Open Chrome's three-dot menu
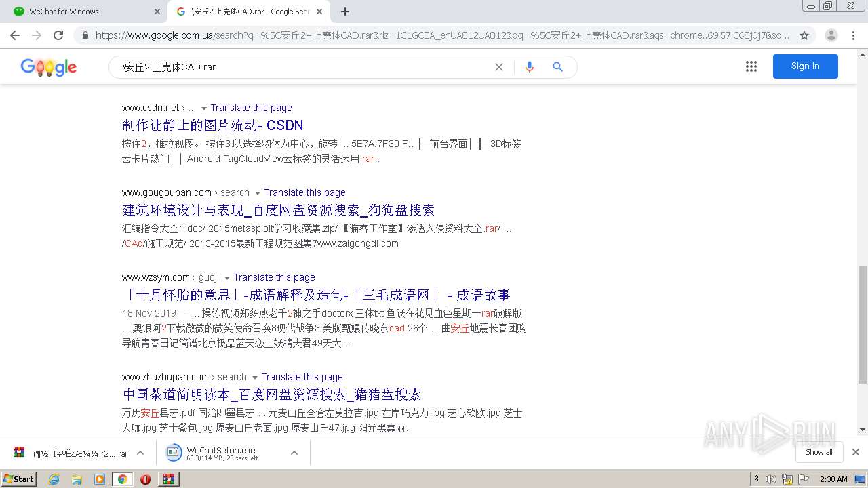This screenshot has height=488, width=868. tap(853, 35)
